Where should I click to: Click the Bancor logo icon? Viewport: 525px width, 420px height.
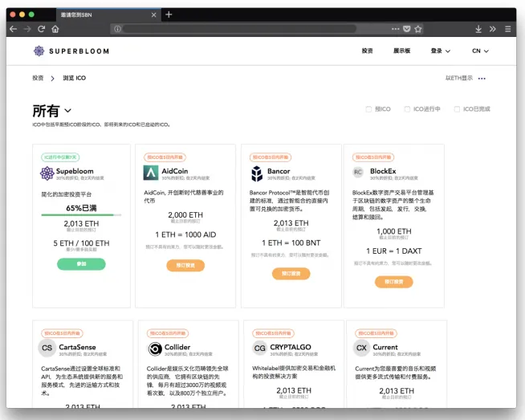[257, 173]
